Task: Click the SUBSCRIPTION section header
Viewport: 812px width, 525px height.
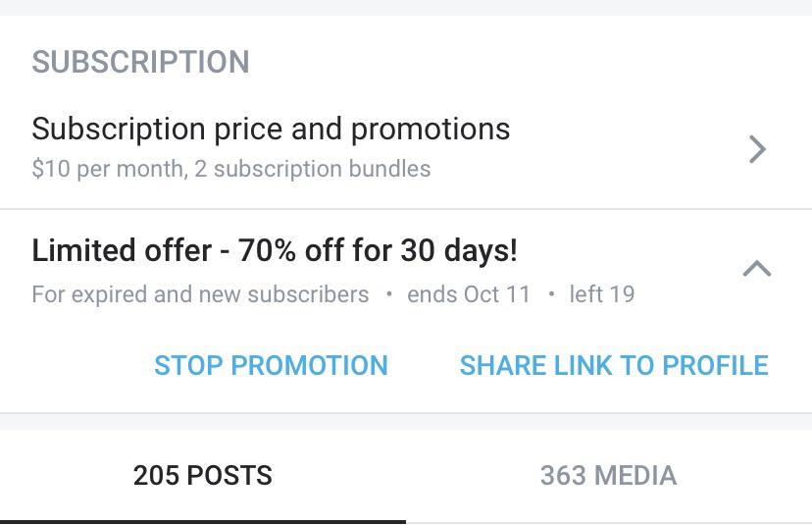Action: click(x=140, y=62)
